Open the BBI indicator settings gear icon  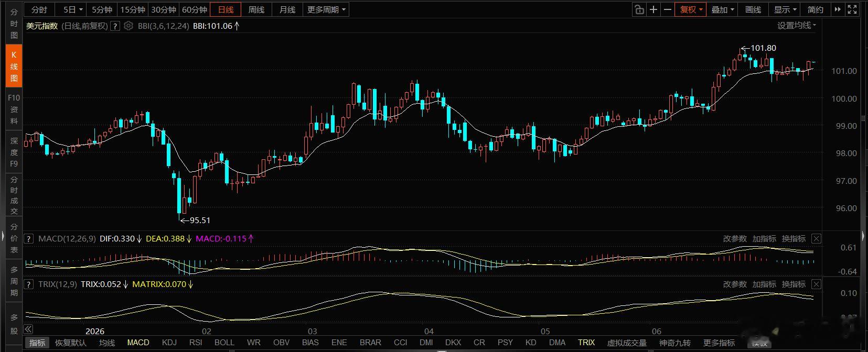click(128, 26)
